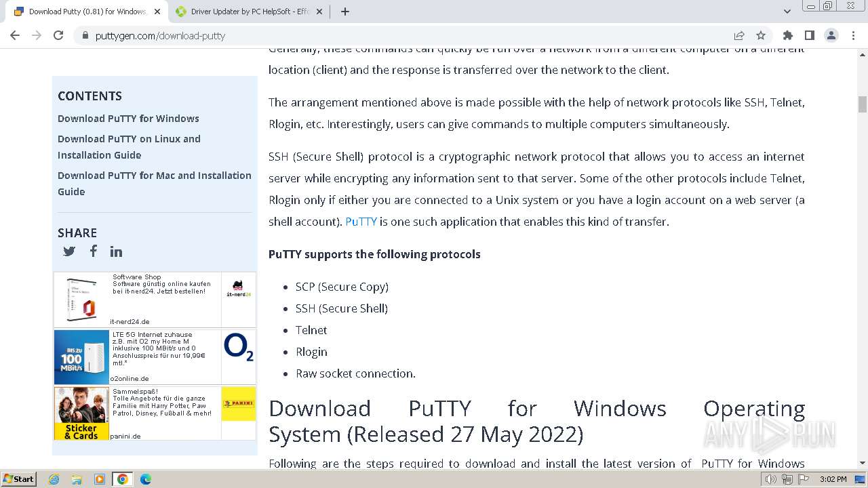Bookmark this page with the star icon

pyautogui.click(x=761, y=35)
